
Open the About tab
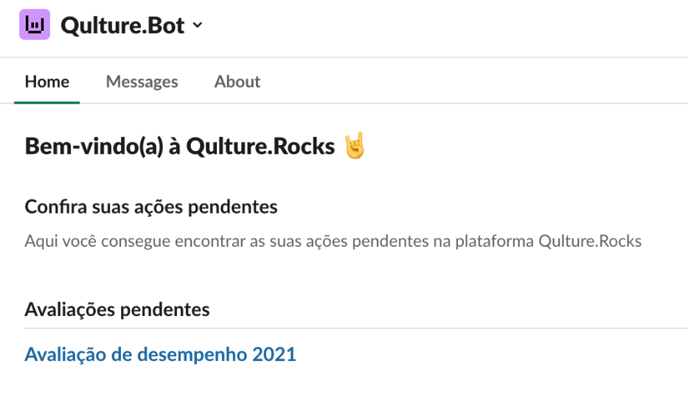coord(237,82)
